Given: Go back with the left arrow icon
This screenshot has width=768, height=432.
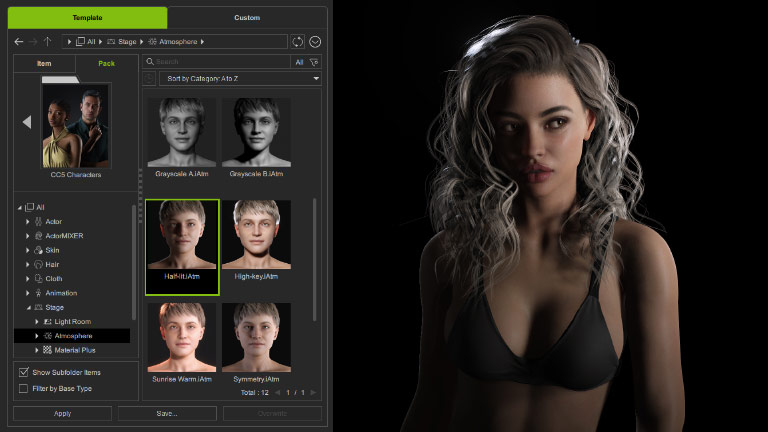Looking at the screenshot, I should (19, 42).
